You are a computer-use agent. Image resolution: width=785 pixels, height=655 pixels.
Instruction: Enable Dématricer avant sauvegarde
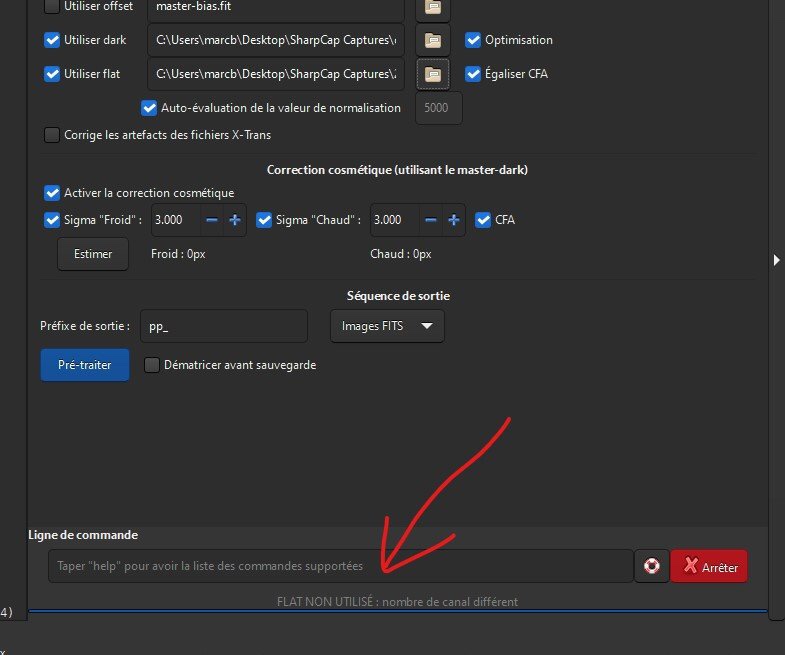coord(152,365)
